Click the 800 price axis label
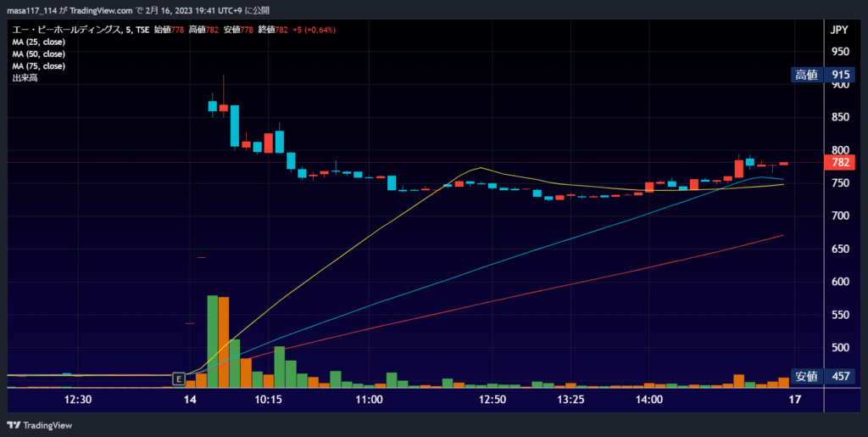The height and width of the screenshot is (437, 868). (x=840, y=150)
